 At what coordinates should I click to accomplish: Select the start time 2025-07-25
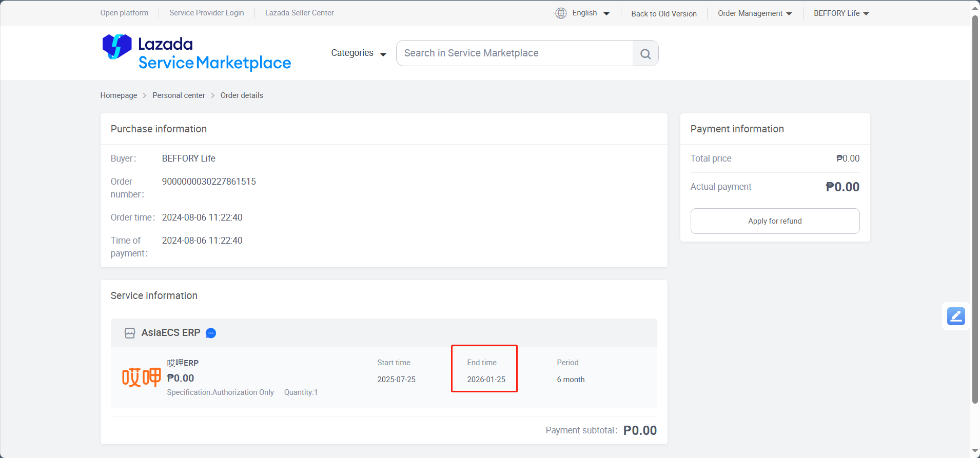(396, 380)
